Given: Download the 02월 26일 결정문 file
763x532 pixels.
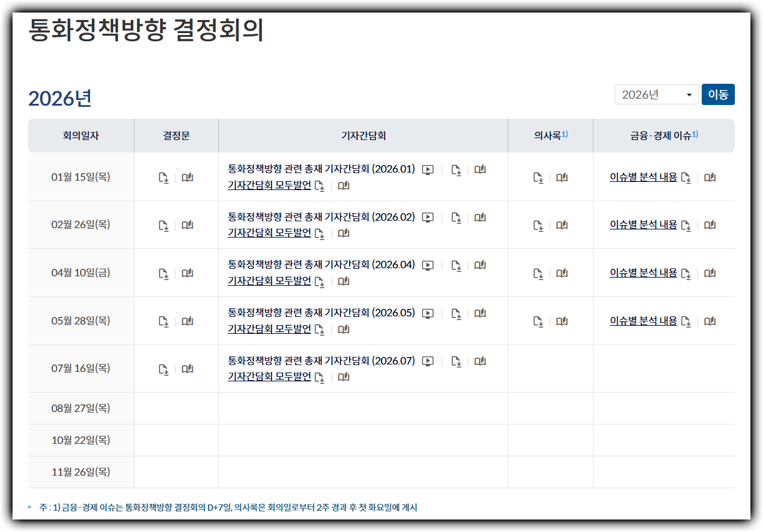Looking at the screenshot, I should tap(164, 225).
